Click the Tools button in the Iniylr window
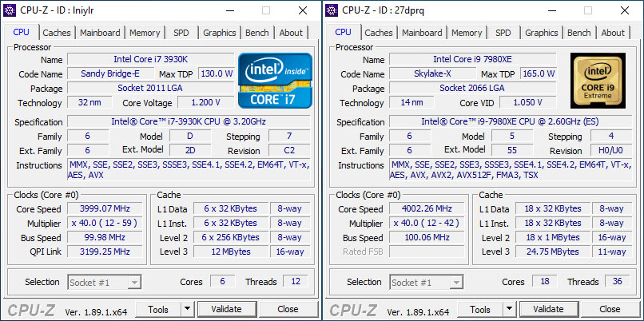This screenshot has width=644, height=321. pos(158,309)
